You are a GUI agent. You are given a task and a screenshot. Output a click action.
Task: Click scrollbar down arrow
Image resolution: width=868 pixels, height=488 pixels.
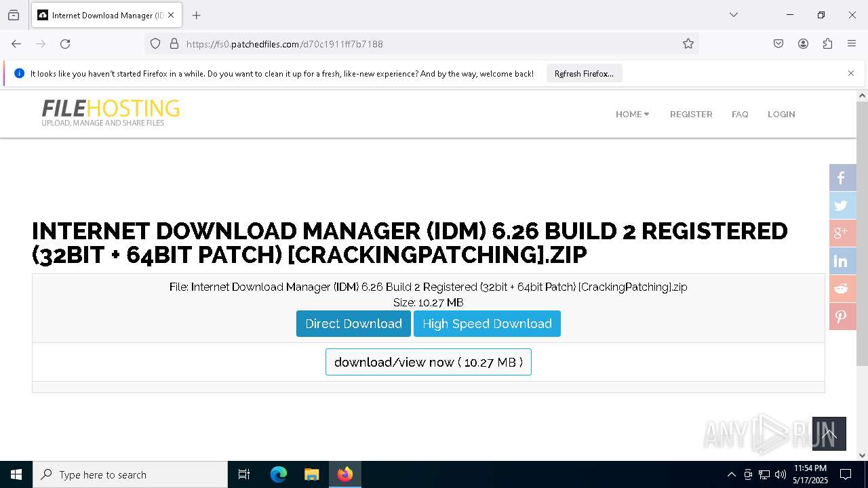coord(862,455)
